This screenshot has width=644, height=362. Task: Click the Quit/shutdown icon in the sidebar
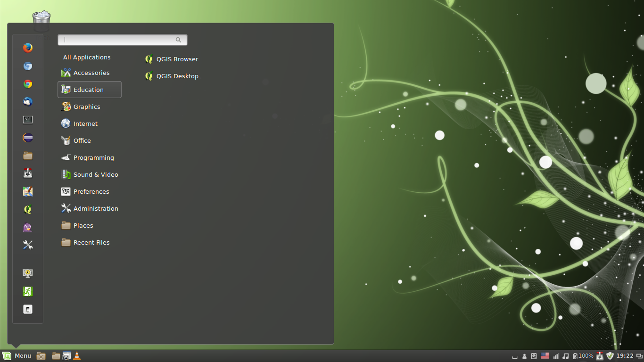pos(28,309)
